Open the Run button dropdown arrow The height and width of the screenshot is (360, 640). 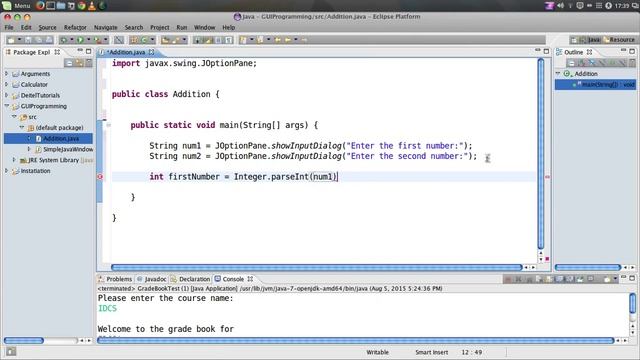(89, 40)
